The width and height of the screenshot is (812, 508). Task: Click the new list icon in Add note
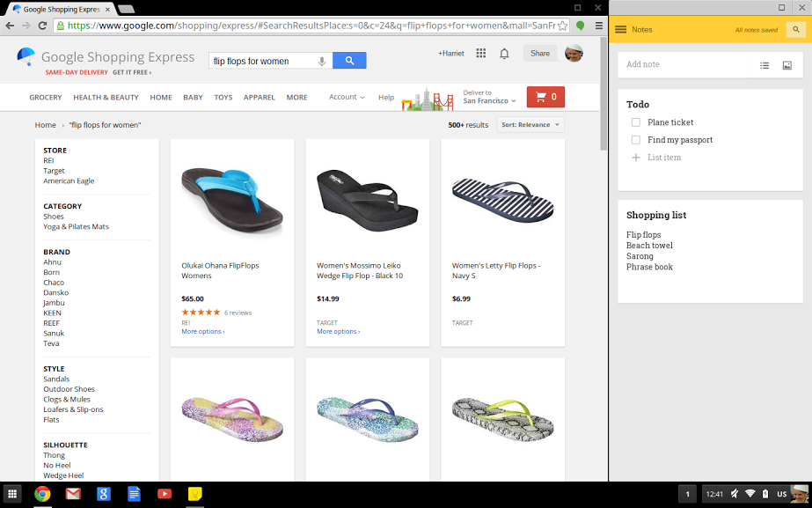[764, 65]
